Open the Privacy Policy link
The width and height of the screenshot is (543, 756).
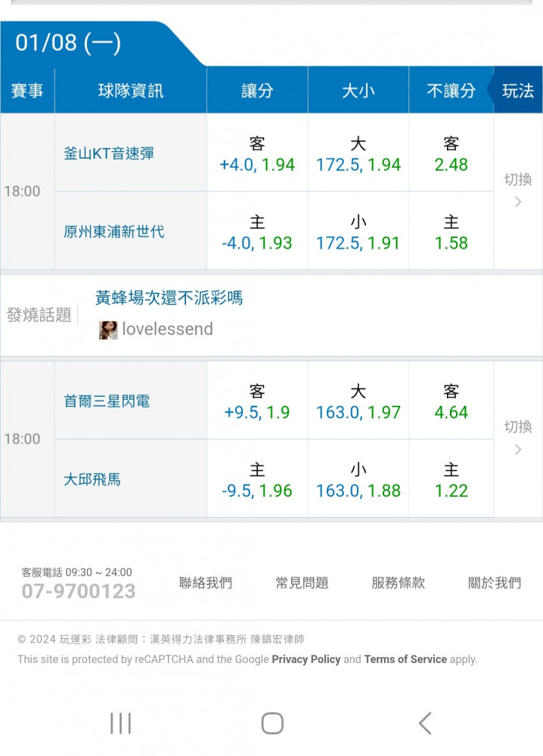click(x=306, y=659)
